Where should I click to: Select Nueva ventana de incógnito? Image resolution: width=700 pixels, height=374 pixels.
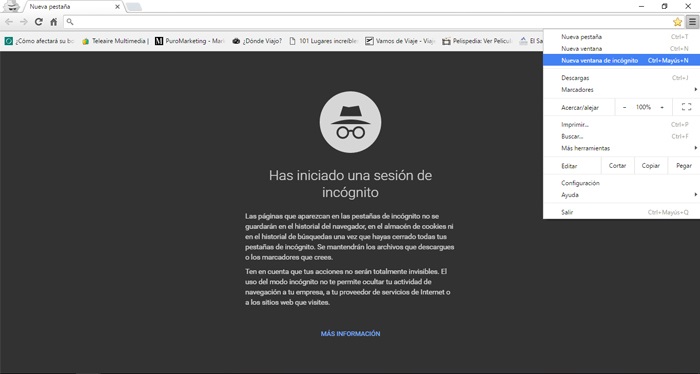pos(621,60)
